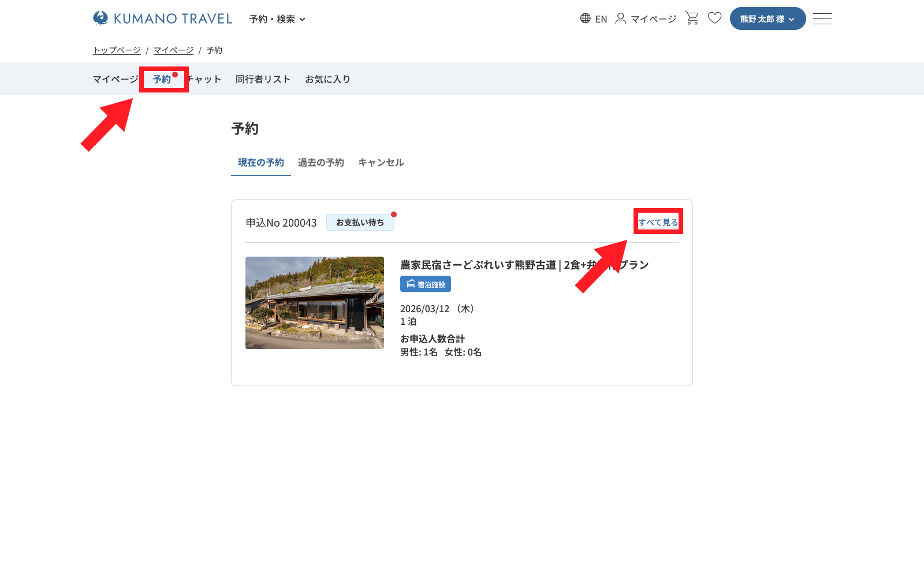Select the 現在の予約 tab

pyautogui.click(x=260, y=162)
